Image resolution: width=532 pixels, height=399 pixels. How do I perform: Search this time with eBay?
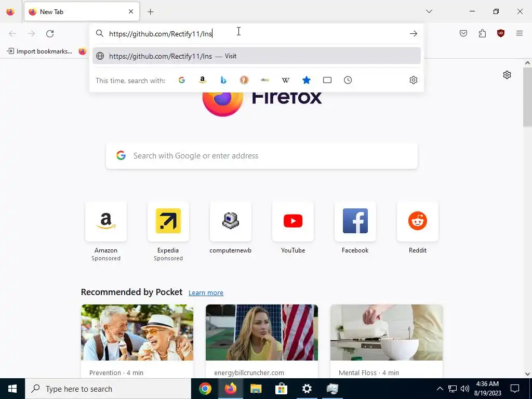[265, 80]
